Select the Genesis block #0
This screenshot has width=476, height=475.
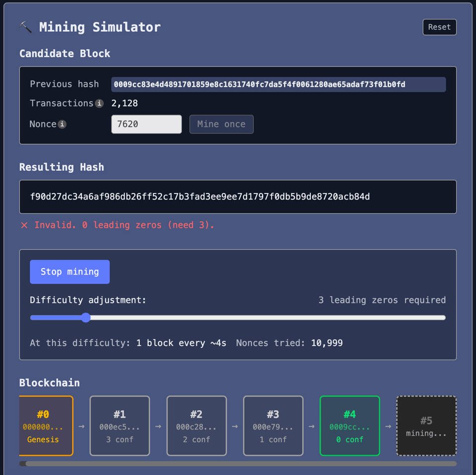click(46, 426)
